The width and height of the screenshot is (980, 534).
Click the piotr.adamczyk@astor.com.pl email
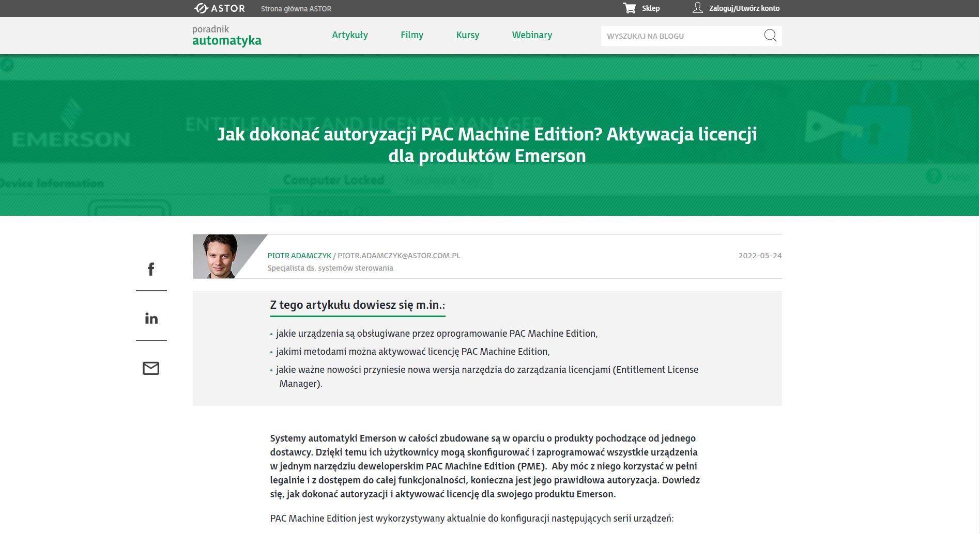pos(399,256)
